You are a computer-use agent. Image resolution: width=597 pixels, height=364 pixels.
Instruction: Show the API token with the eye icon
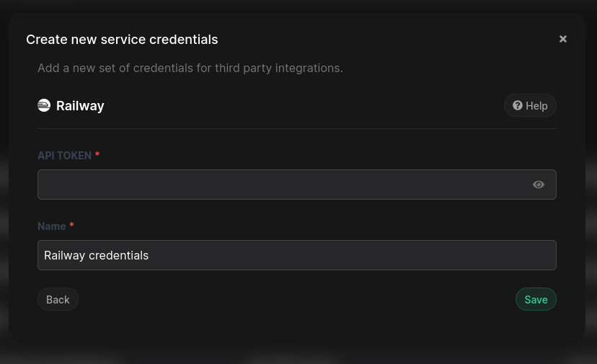point(539,185)
